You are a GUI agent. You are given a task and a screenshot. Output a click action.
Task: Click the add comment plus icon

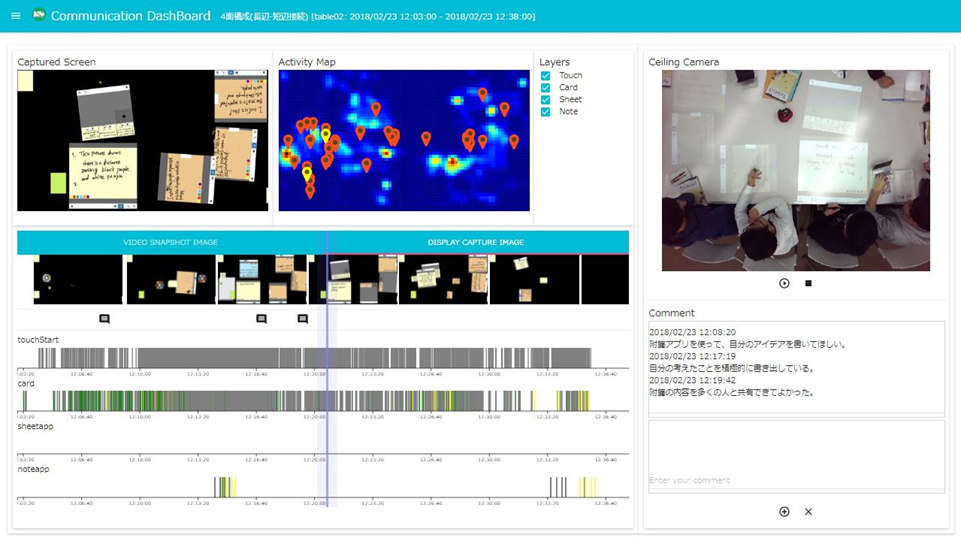(784, 512)
